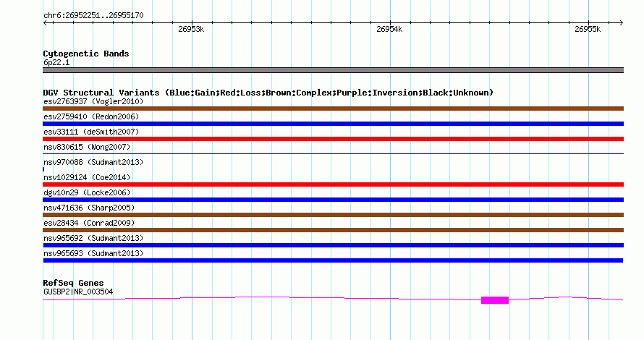Click the blue bar for esv2759410
The image size is (644, 340).
(x=333, y=124)
